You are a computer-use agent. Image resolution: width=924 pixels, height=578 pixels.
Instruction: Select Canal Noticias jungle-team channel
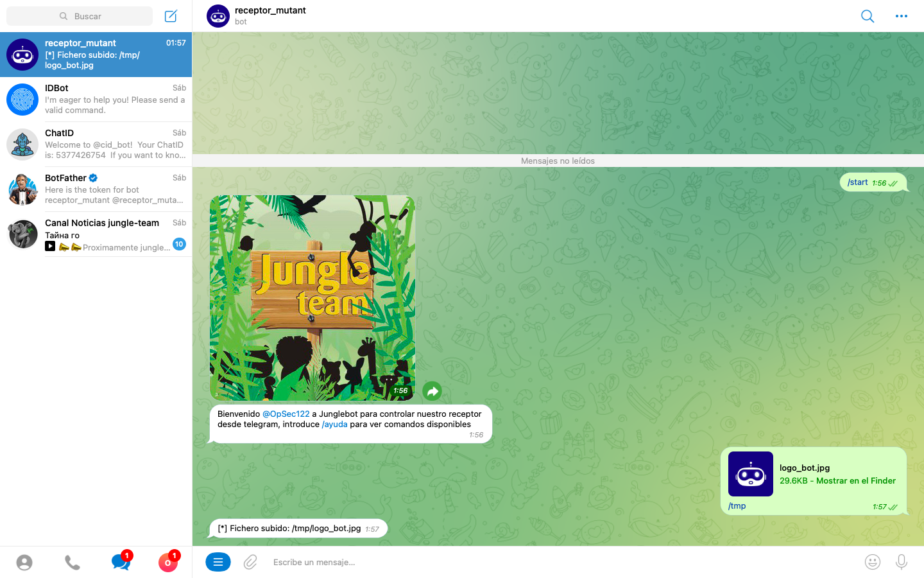(x=96, y=234)
